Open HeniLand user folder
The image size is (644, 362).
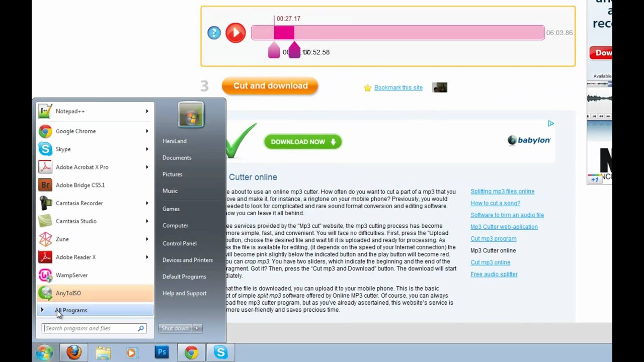tap(175, 141)
